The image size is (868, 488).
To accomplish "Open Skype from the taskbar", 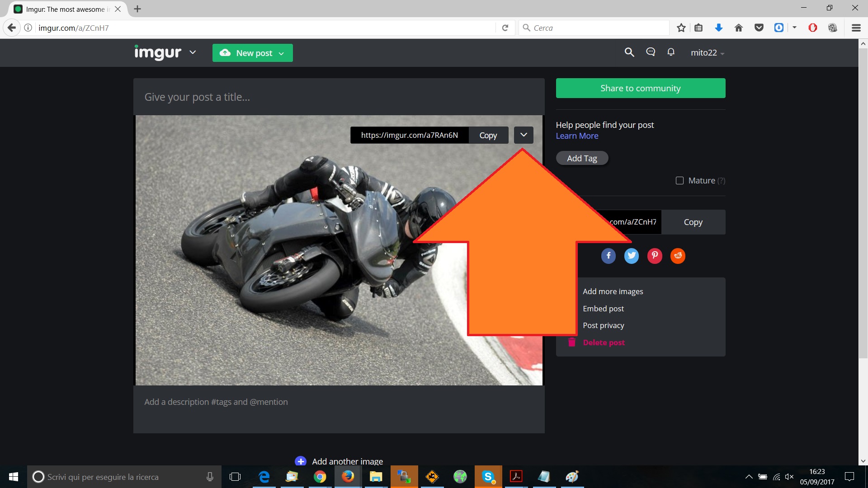I will coord(488,477).
